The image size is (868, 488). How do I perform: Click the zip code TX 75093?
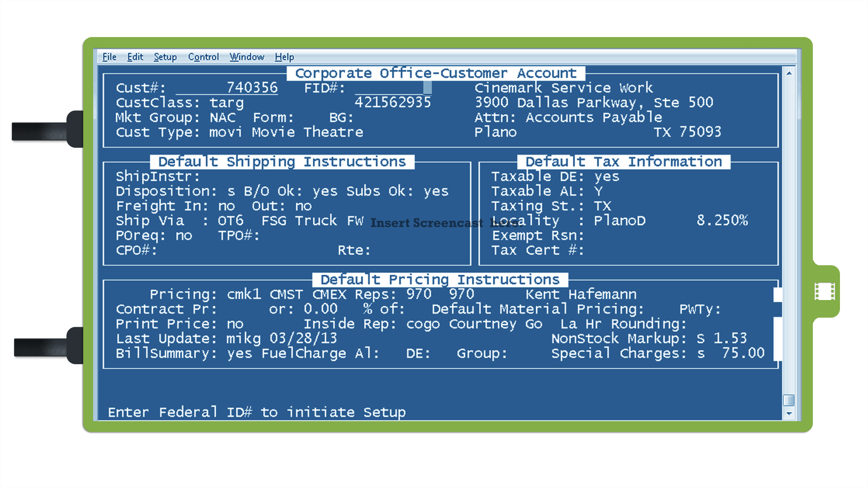tap(688, 132)
